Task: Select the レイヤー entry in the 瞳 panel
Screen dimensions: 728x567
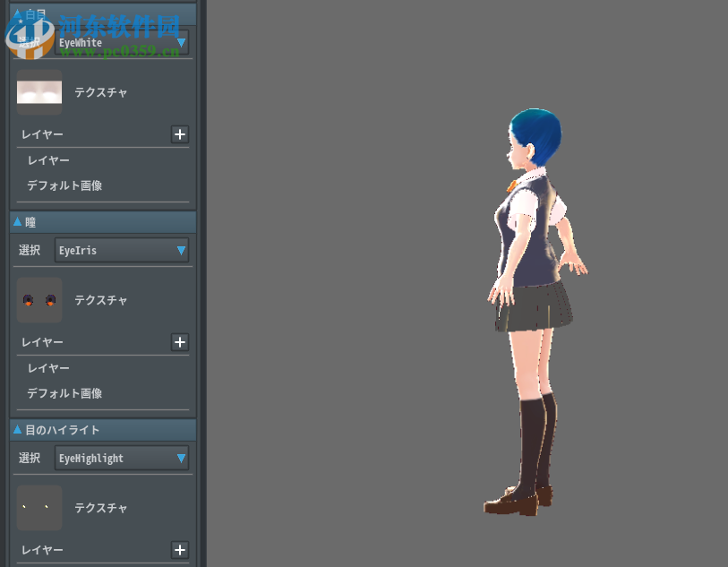Action: click(48, 368)
